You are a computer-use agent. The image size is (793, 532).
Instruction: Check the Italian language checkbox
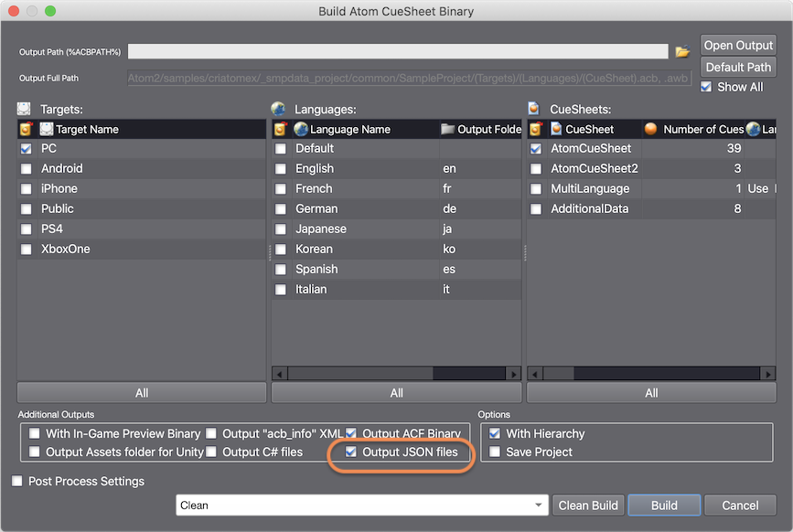[281, 290]
